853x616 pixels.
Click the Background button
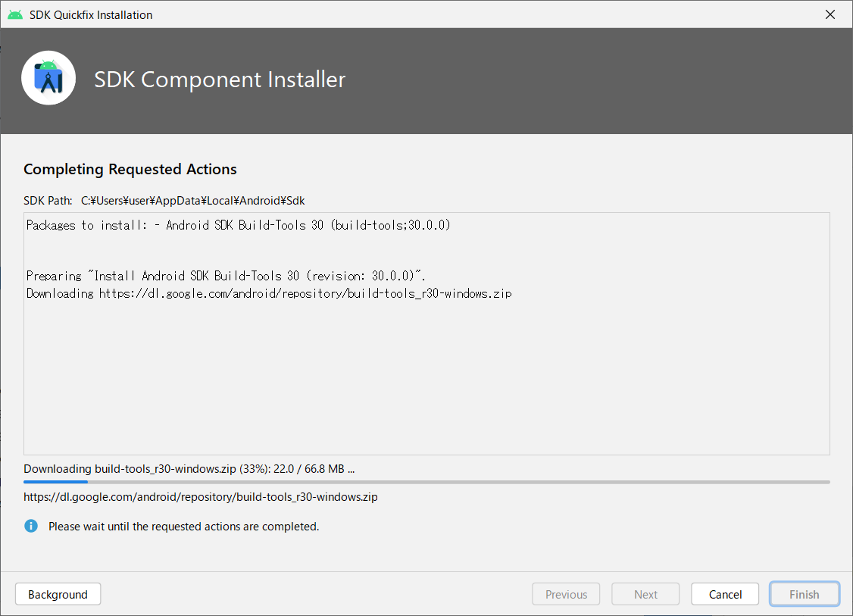(x=58, y=593)
